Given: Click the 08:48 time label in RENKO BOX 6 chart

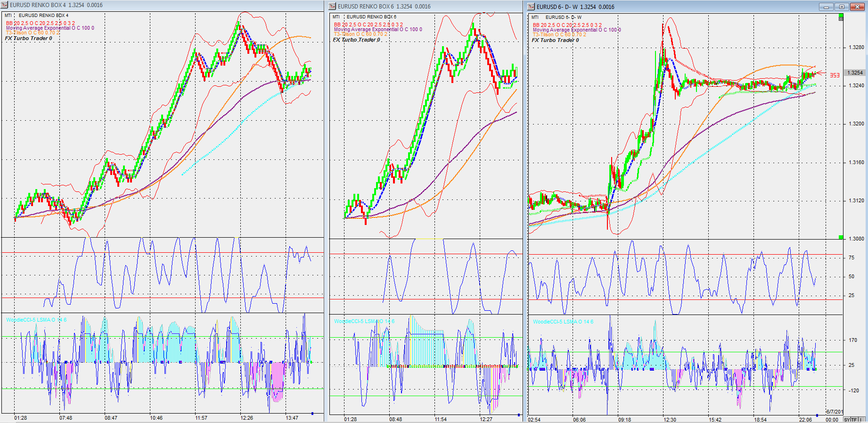Looking at the screenshot, I should (x=395, y=419).
